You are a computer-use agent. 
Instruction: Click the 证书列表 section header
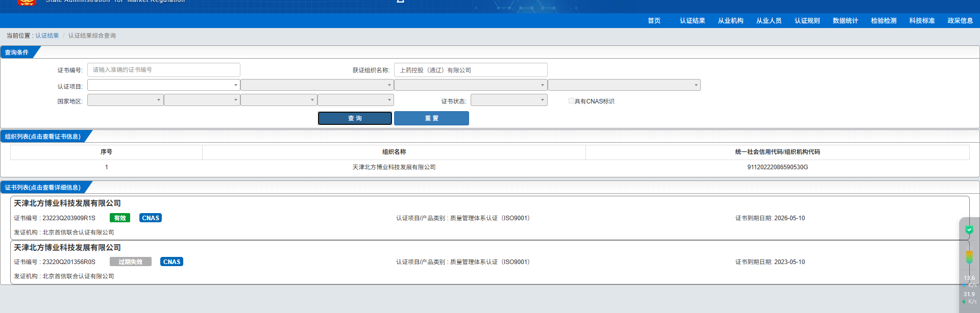pos(43,188)
